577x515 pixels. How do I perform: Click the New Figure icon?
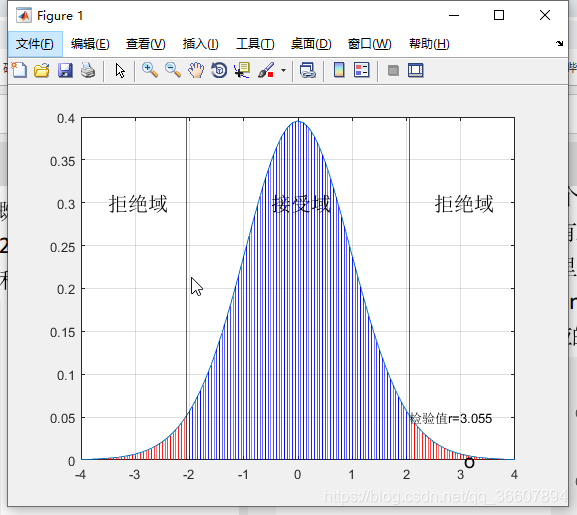tap(19, 70)
